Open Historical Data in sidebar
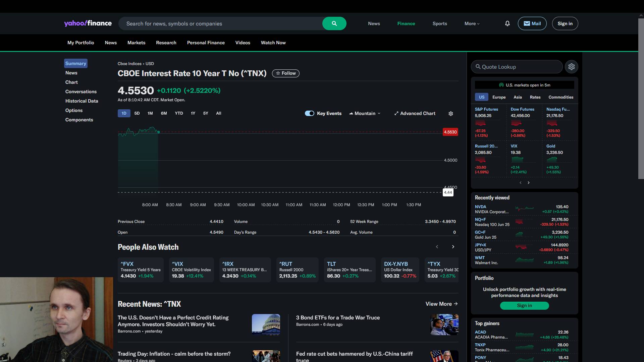Viewport: 644px width, 362px height. (82, 101)
